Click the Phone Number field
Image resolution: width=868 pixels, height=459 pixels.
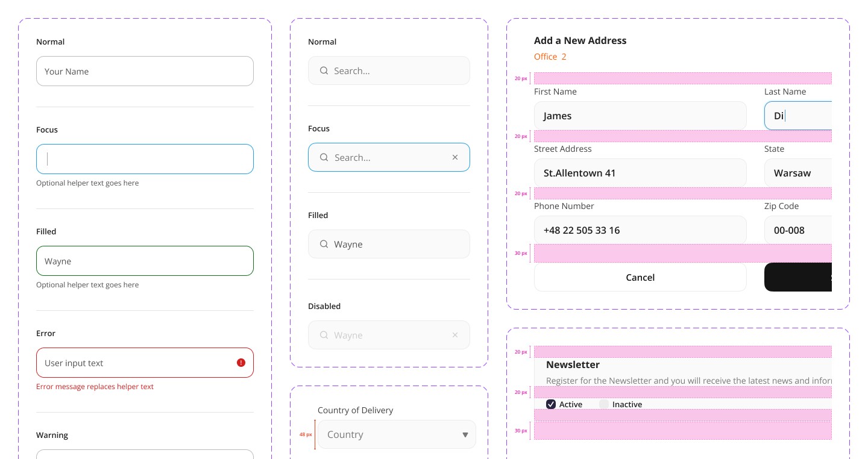tap(640, 230)
